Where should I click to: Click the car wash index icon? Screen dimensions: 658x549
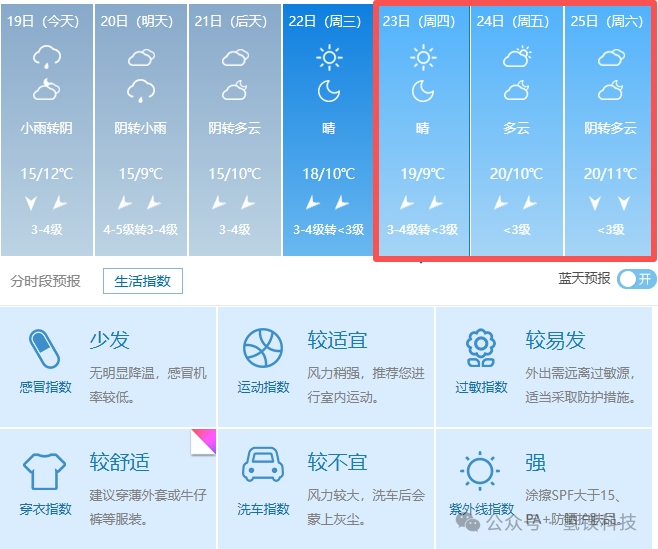tap(263, 467)
